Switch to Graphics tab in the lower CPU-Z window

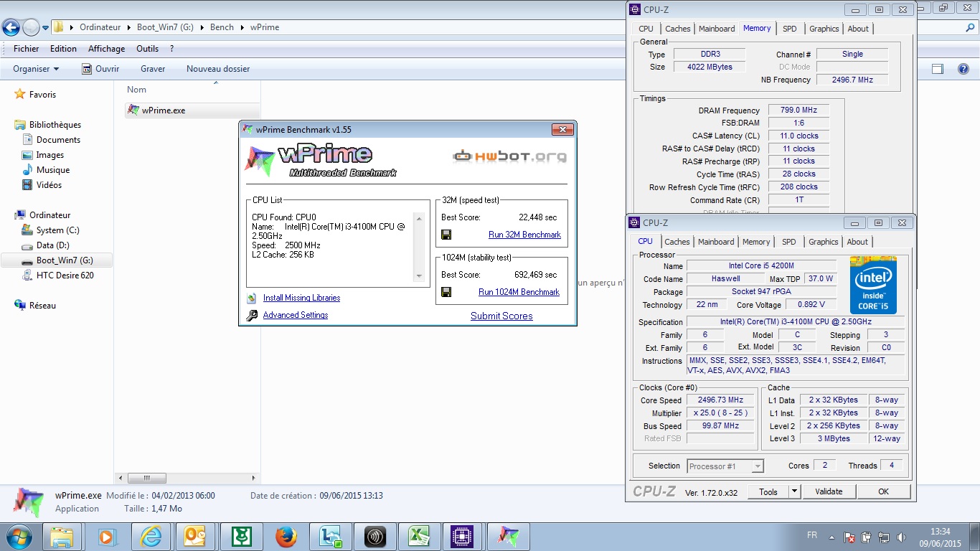[x=823, y=242]
